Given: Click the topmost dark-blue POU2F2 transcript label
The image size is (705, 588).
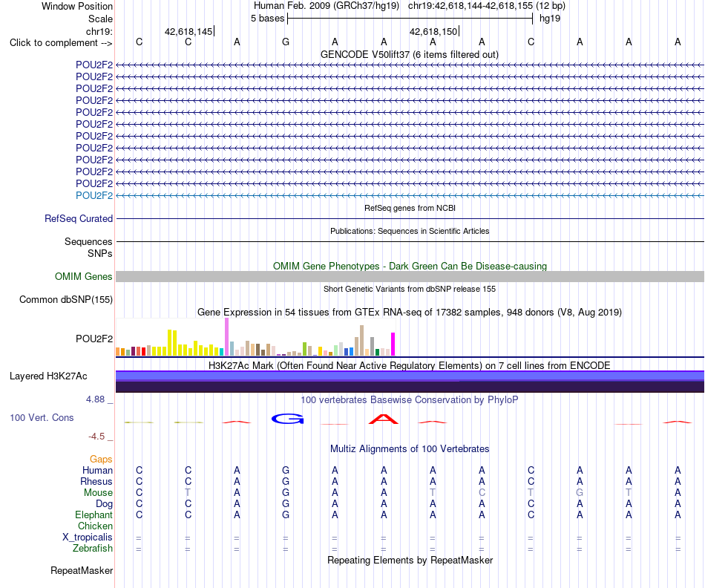Looking at the screenshot, I should coord(94,65).
